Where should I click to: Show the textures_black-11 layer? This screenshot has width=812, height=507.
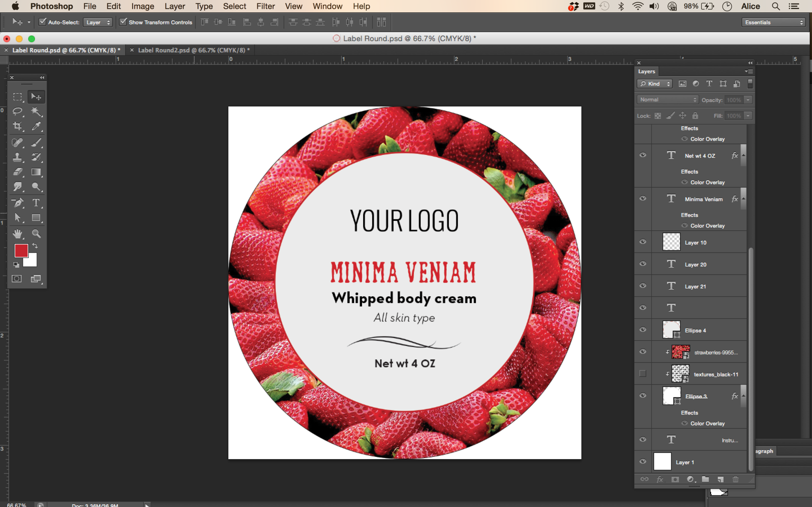tap(643, 374)
